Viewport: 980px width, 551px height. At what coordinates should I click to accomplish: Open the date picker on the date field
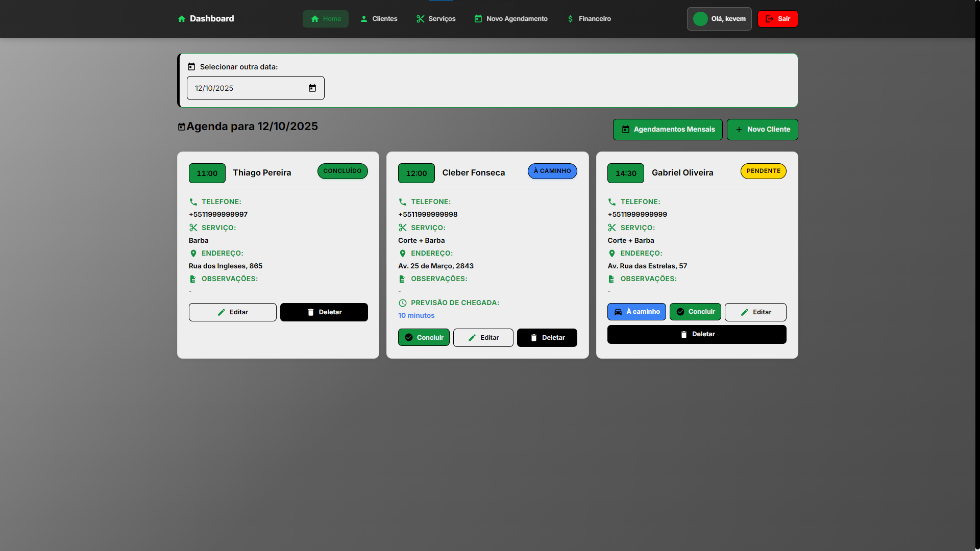(312, 88)
